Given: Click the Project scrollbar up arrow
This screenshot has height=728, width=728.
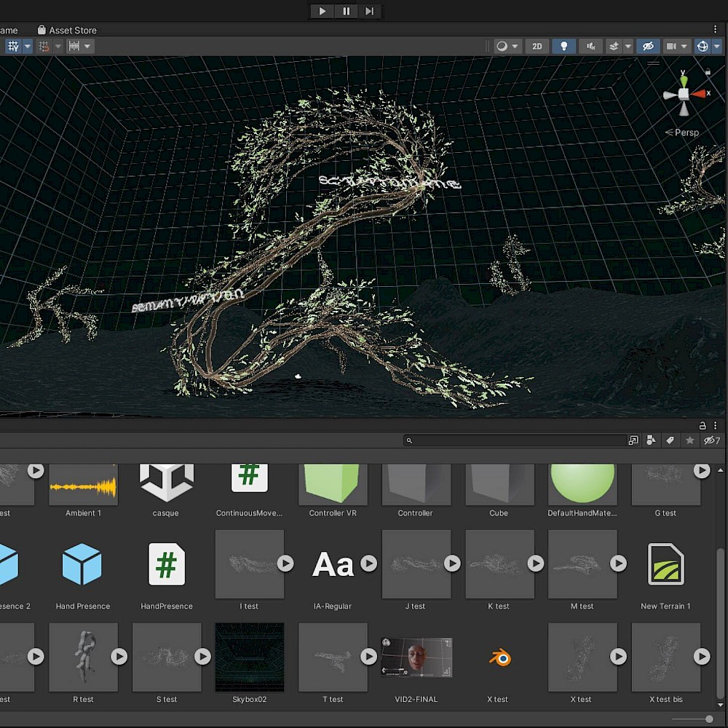Looking at the screenshot, I should [x=720, y=470].
